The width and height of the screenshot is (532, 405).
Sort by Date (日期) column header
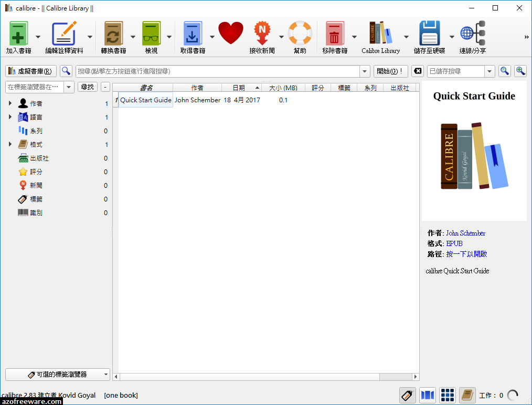241,88
